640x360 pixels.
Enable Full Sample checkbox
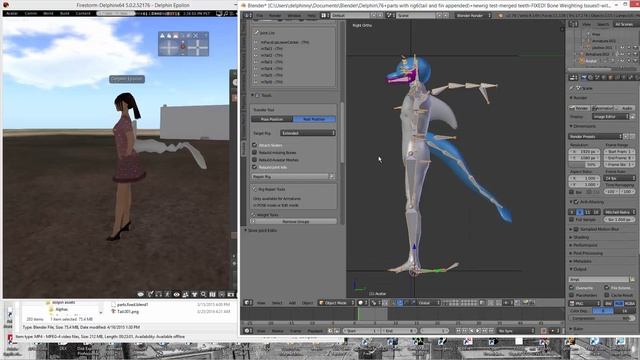tap(572, 220)
